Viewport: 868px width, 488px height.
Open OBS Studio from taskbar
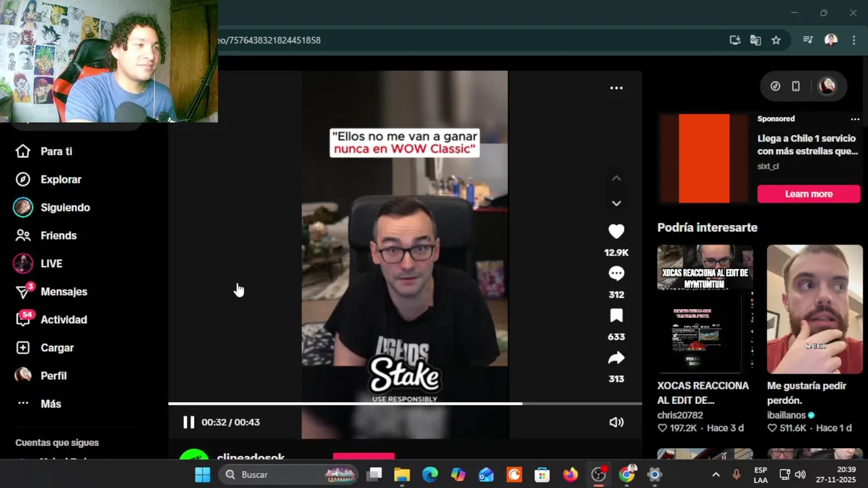point(599,474)
